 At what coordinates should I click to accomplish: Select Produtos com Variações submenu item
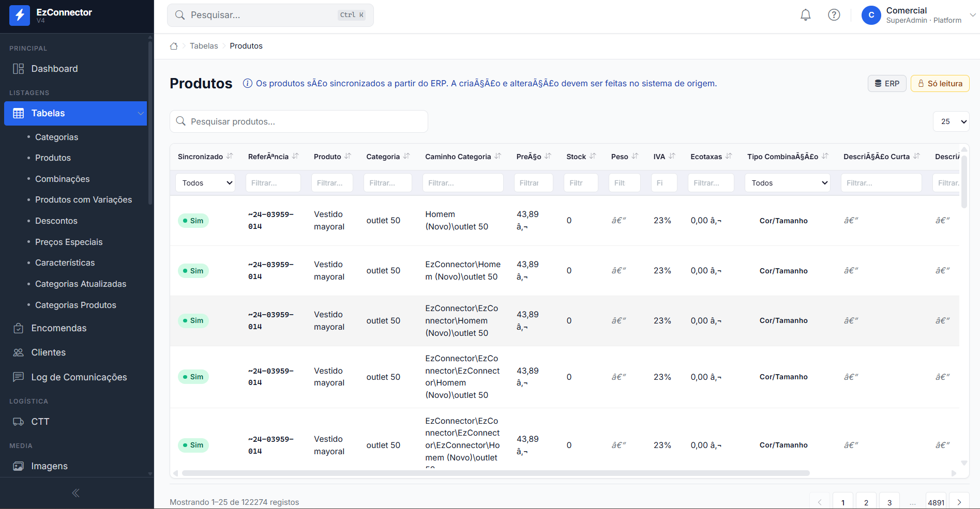(x=83, y=199)
